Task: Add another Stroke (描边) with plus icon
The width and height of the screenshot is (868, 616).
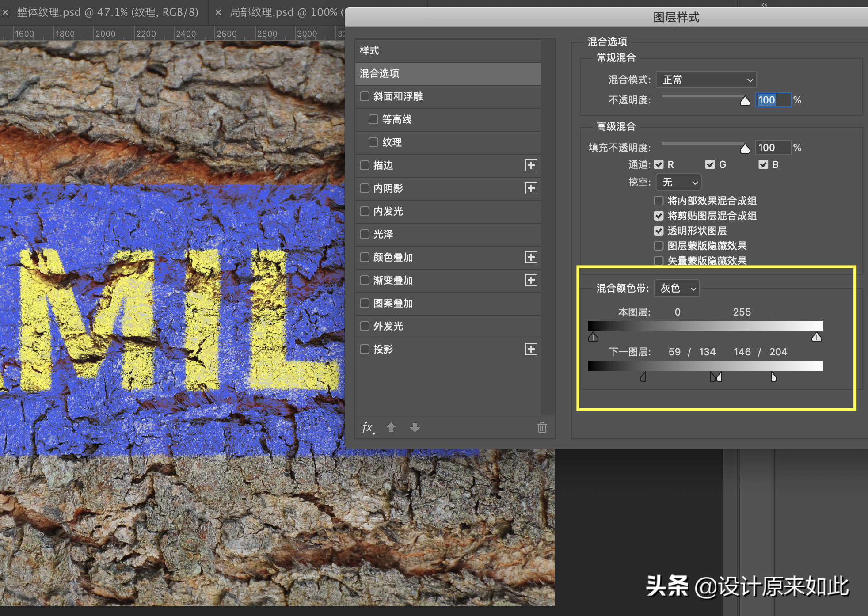Action: pyautogui.click(x=531, y=165)
